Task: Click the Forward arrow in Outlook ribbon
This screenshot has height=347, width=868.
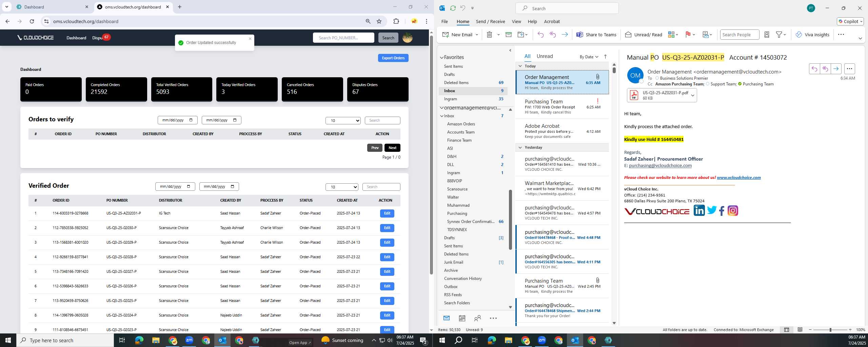Action: tap(565, 35)
